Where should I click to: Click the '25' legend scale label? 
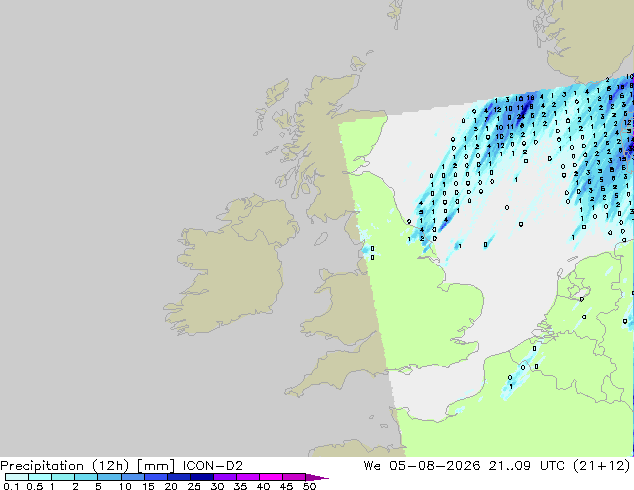pyautogui.click(x=194, y=486)
